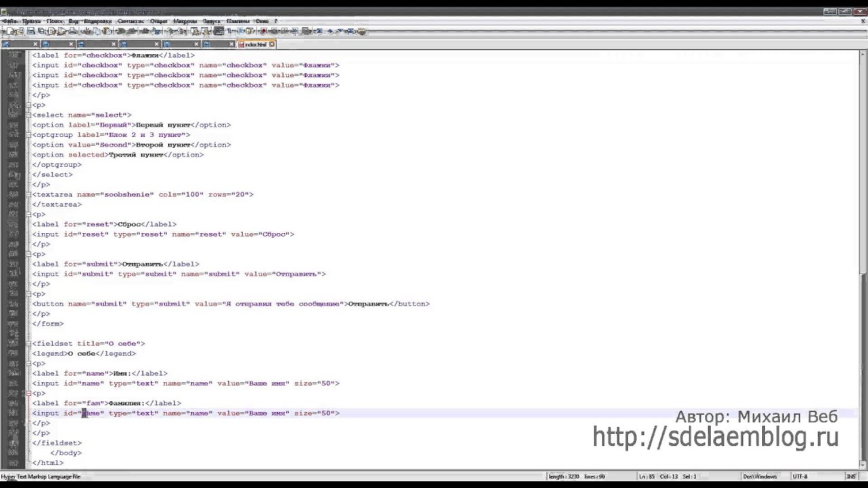Open the Опции menu
Screen dimensions: 868x488
(159, 21)
